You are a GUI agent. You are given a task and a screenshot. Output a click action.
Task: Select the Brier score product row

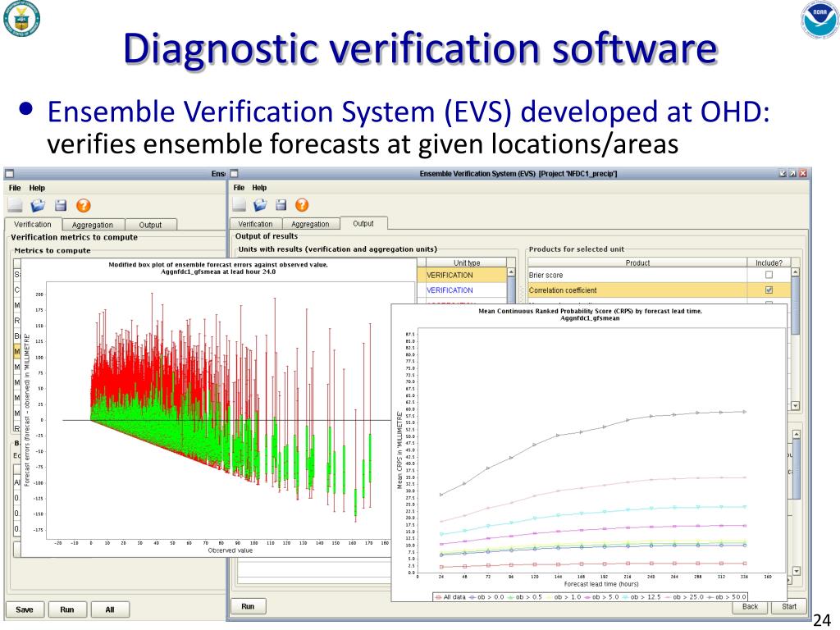pos(659,275)
